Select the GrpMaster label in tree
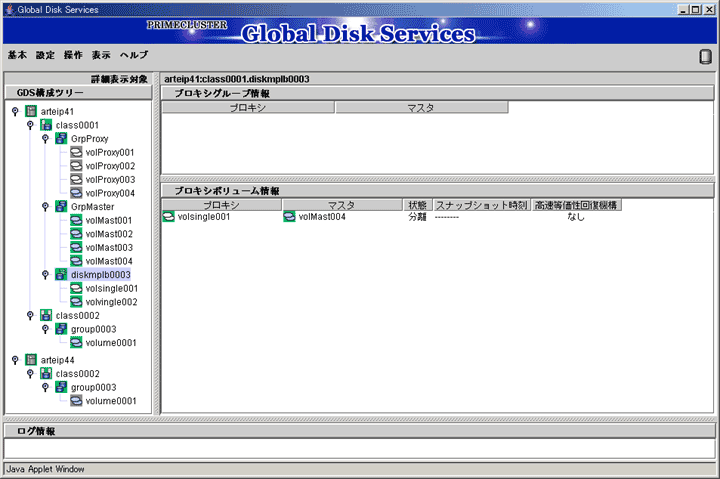Viewport: 720px width, 479px height. pyautogui.click(x=92, y=207)
